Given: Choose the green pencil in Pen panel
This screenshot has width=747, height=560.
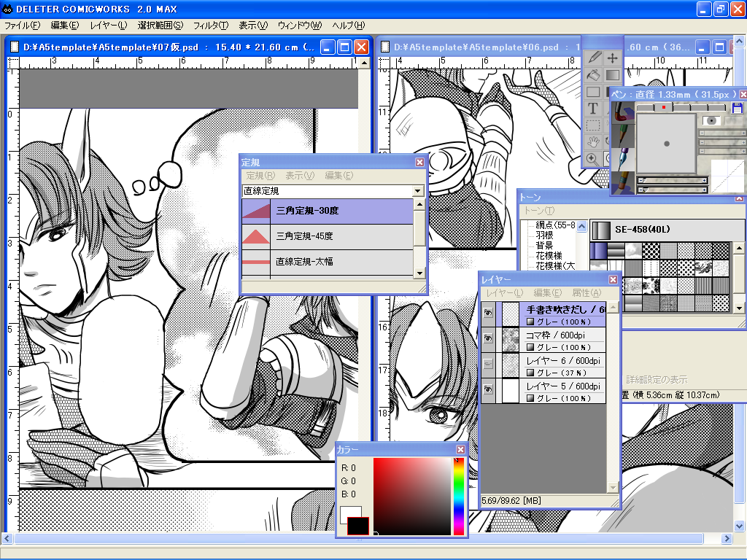Looking at the screenshot, I should tap(623, 136).
